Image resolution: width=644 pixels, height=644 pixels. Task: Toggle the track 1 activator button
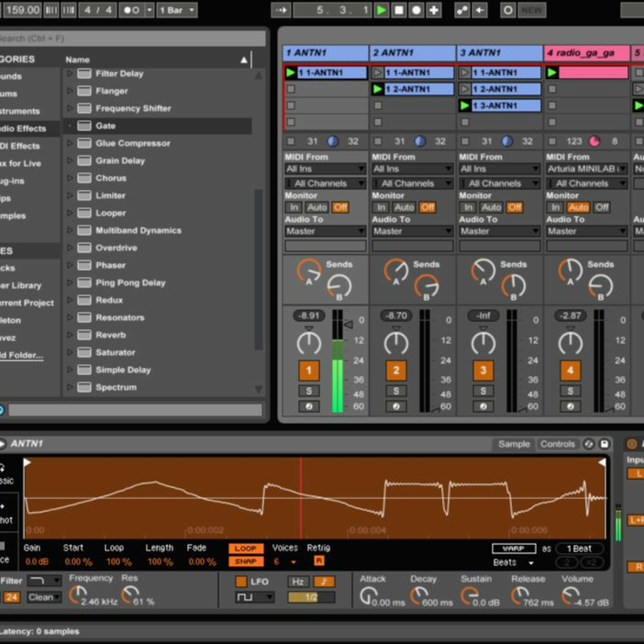tap(308, 370)
